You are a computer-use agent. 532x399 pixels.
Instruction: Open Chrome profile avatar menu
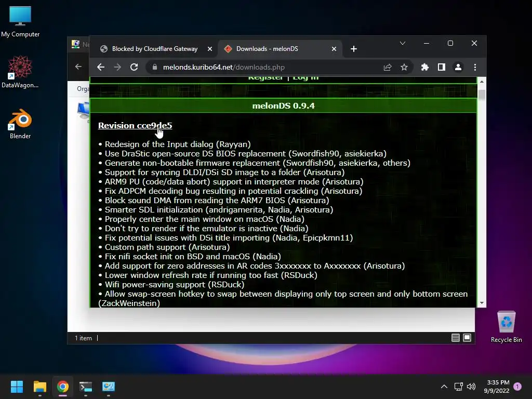(x=458, y=67)
